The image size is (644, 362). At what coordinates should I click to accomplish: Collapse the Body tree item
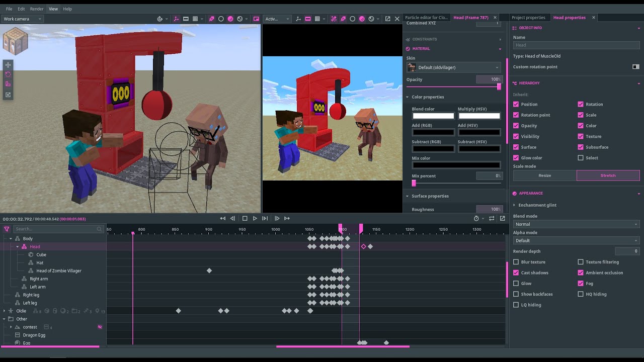11,239
